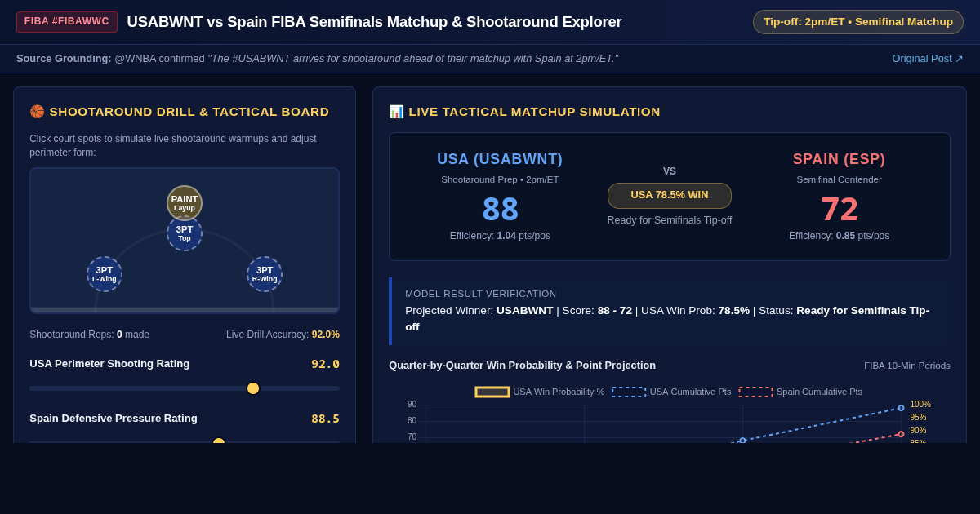Click the USA 78.5% WIN badge

[x=670, y=196]
